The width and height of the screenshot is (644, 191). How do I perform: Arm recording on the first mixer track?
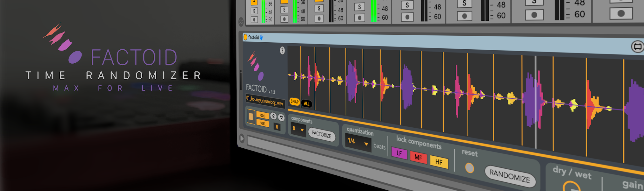click(254, 19)
